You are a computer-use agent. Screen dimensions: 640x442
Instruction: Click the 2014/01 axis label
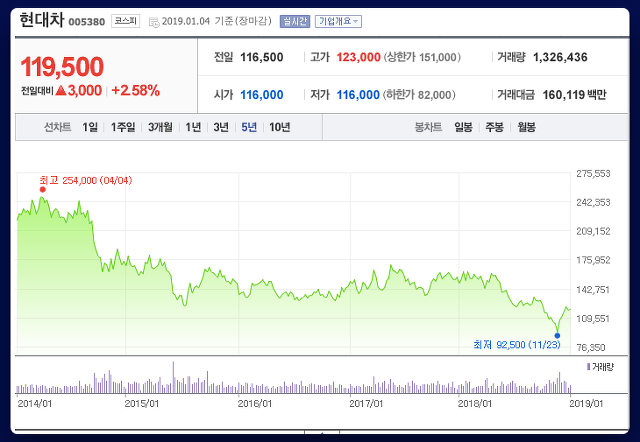[35, 403]
